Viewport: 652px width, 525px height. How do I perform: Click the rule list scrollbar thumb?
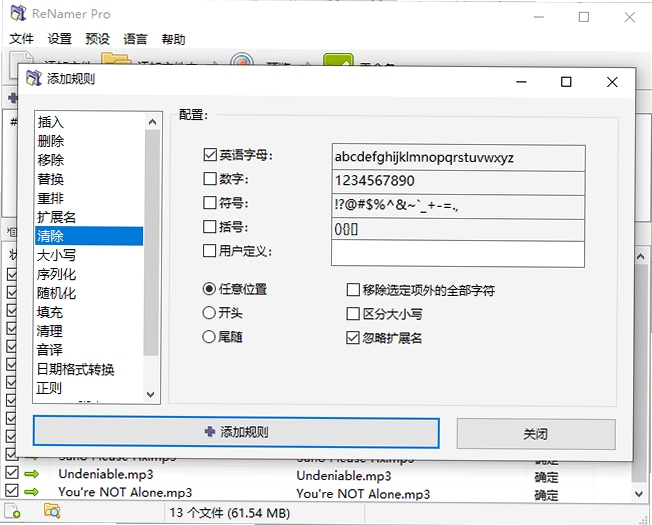(151, 243)
